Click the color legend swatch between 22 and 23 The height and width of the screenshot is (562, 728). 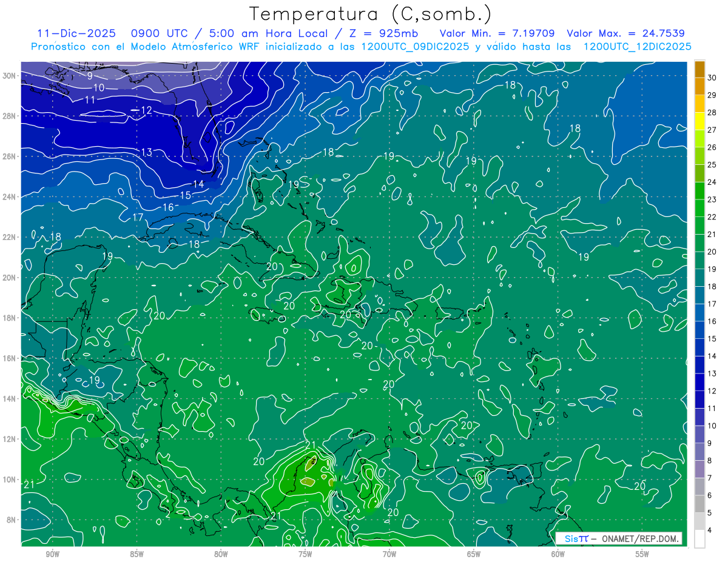(x=699, y=208)
